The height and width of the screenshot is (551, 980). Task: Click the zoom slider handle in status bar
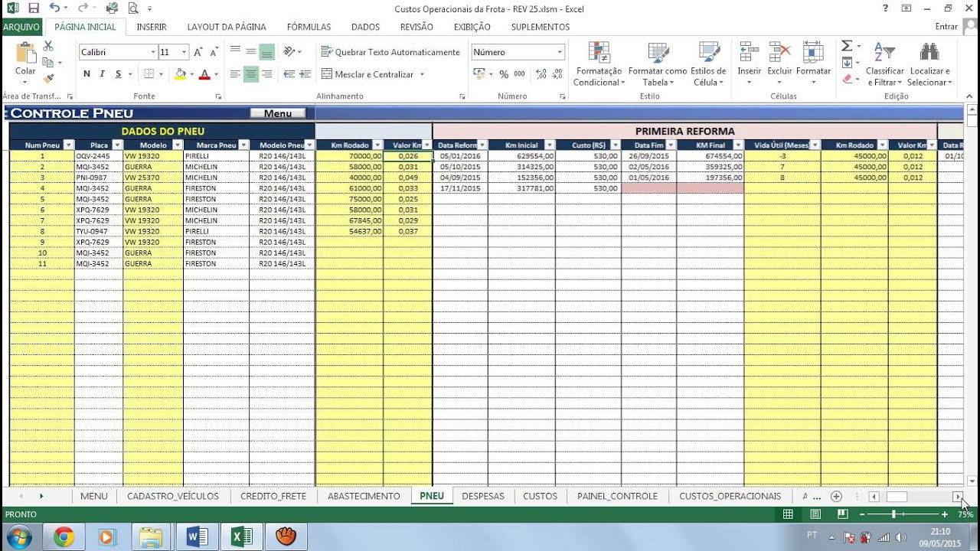click(894, 514)
